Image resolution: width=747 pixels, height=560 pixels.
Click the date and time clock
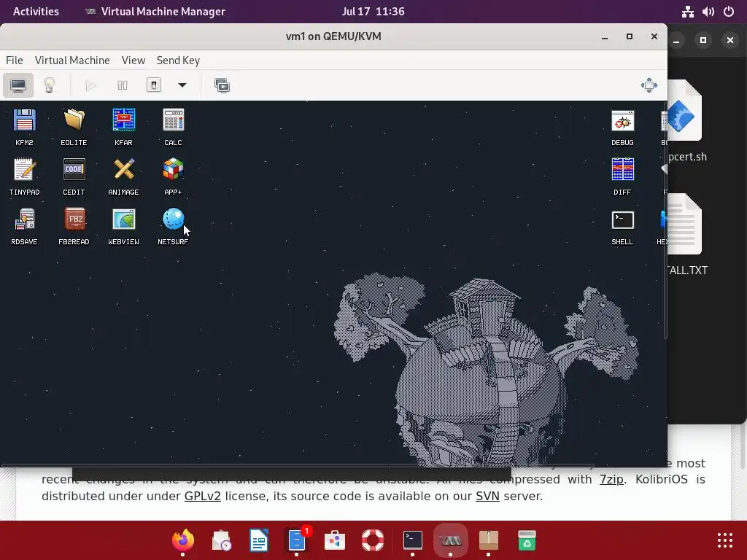tap(373, 12)
